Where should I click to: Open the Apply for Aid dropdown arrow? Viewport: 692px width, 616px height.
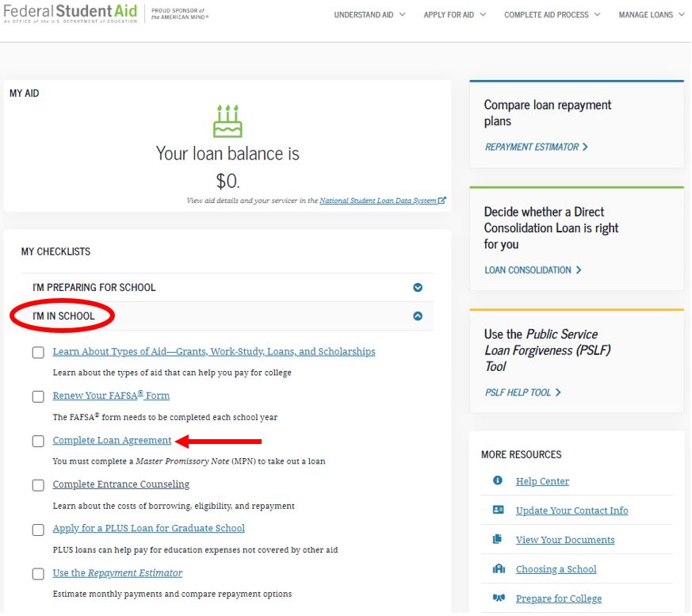483,14
